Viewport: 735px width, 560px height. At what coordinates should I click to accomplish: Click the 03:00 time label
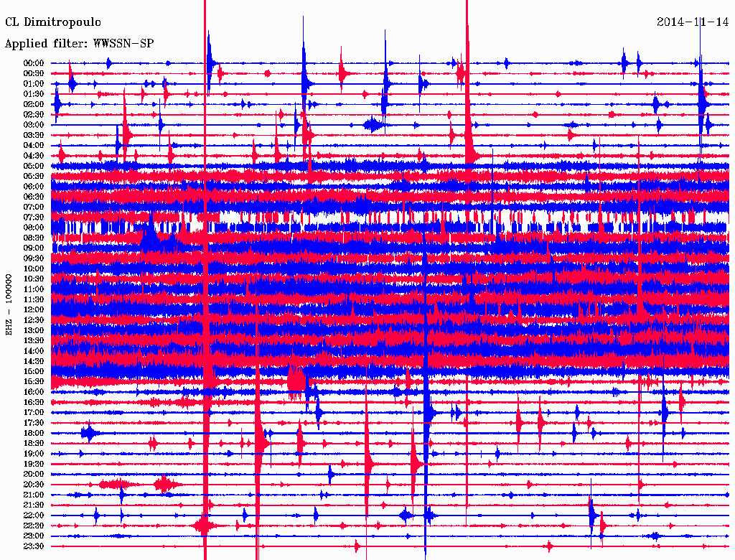coord(34,125)
